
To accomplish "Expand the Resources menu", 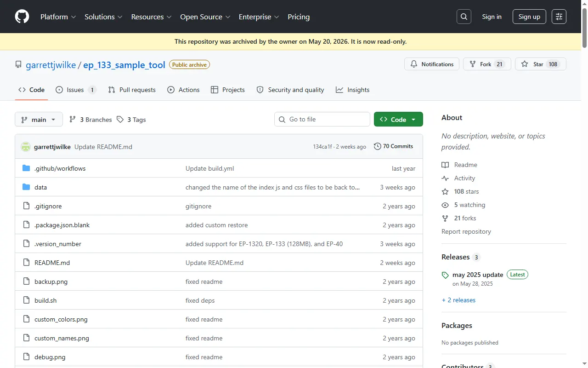I will [x=151, y=17].
